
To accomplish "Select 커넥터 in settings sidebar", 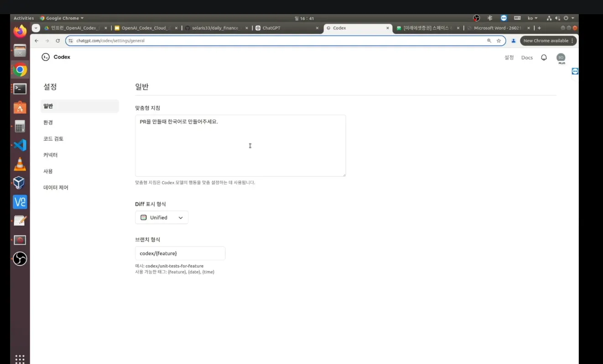I will pos(80,155).
